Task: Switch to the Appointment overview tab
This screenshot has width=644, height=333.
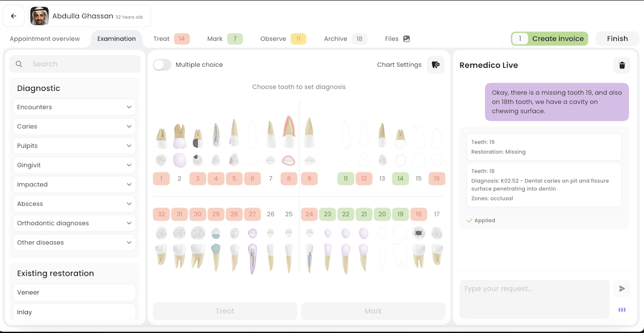Action: point(45,38)
